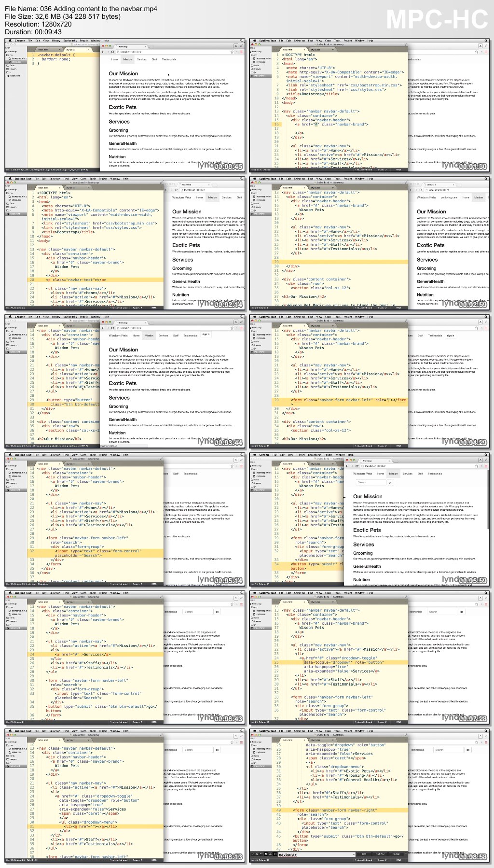The width and height of the screenshot is (494, 868).
Task: In the 00:08:58 frame, open the HTML syntax selector
Action: tap(398, 860)
